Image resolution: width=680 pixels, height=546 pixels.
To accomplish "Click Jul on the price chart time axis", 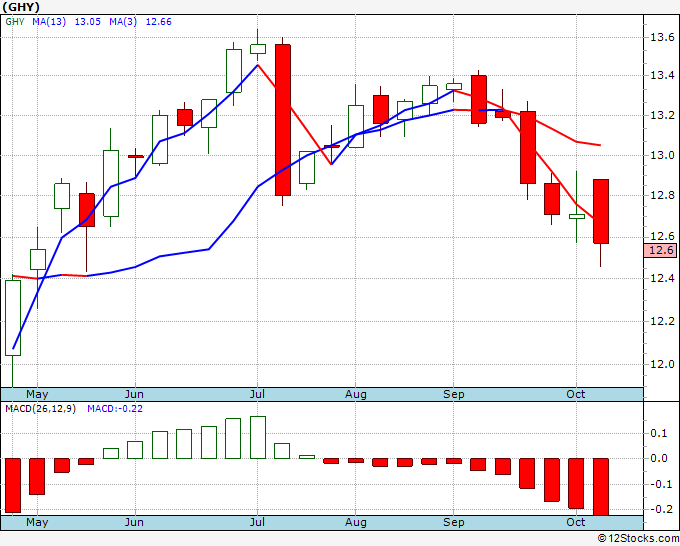I will (257, 394).
